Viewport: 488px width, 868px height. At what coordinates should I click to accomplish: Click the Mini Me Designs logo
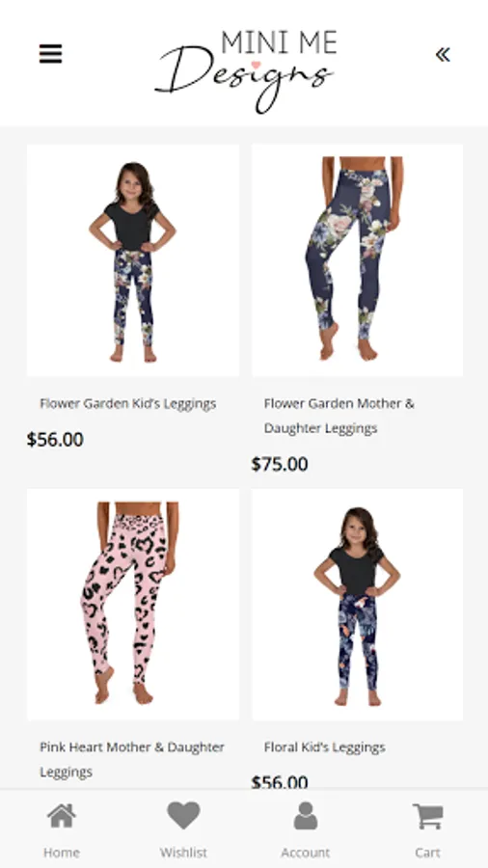[246, 70]
